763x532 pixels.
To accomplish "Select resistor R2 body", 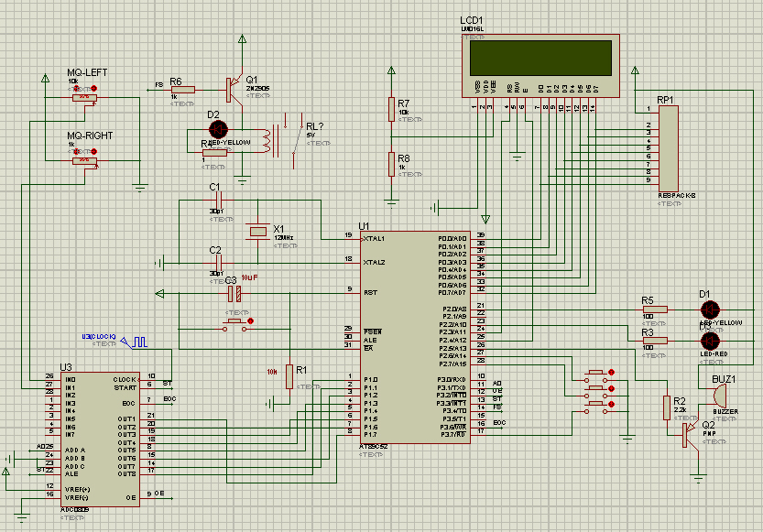I will pos(667,408).
